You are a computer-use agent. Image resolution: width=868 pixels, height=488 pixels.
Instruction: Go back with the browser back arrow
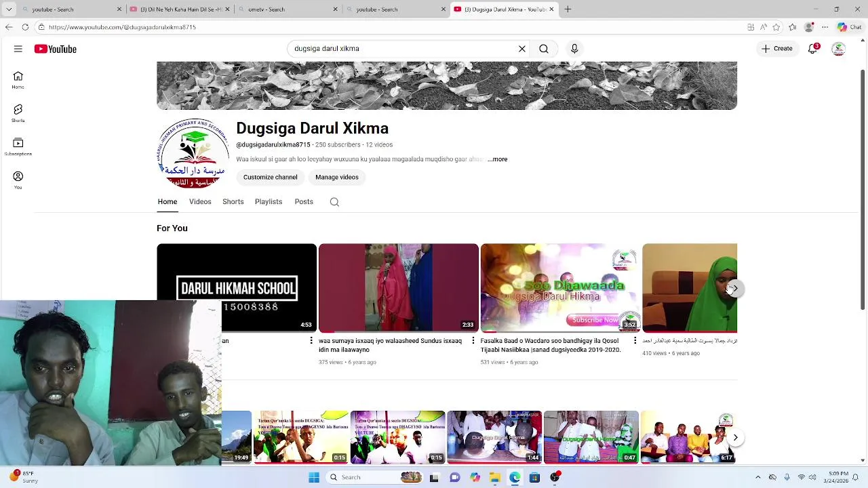tap(8, 27)
